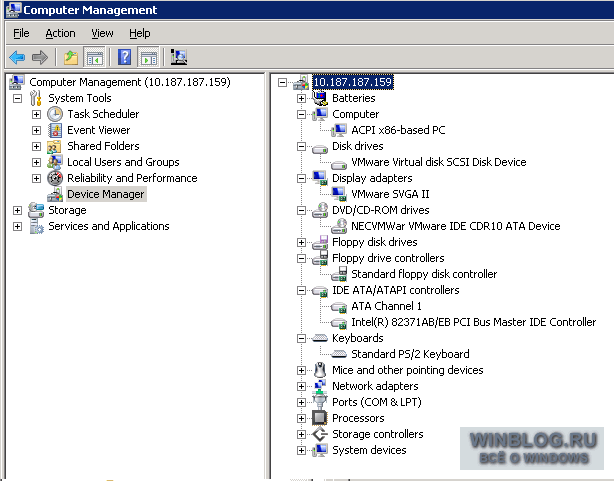614x481 pixels.
Task: Click the Processors chip icon
Action: [320, 418]
